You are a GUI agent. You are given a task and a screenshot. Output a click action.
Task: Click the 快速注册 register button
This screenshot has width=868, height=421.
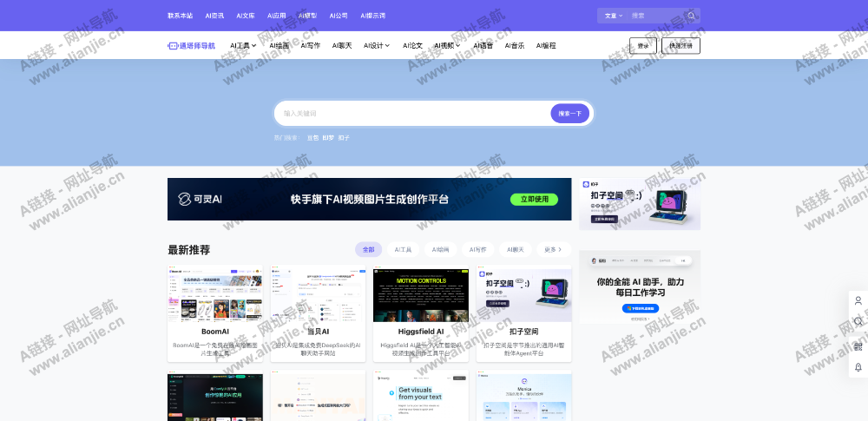tap(681, 45)
